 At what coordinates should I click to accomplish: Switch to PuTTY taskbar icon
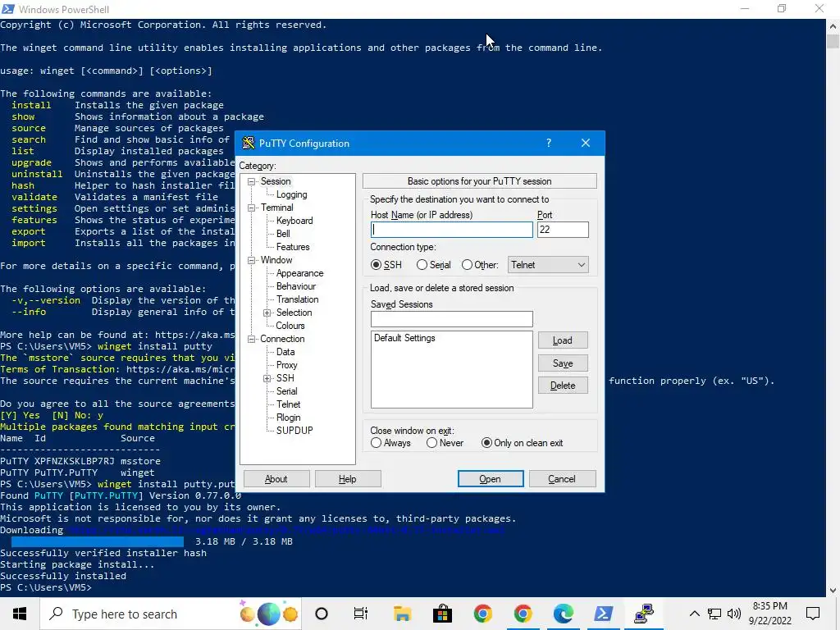[644, 614]
